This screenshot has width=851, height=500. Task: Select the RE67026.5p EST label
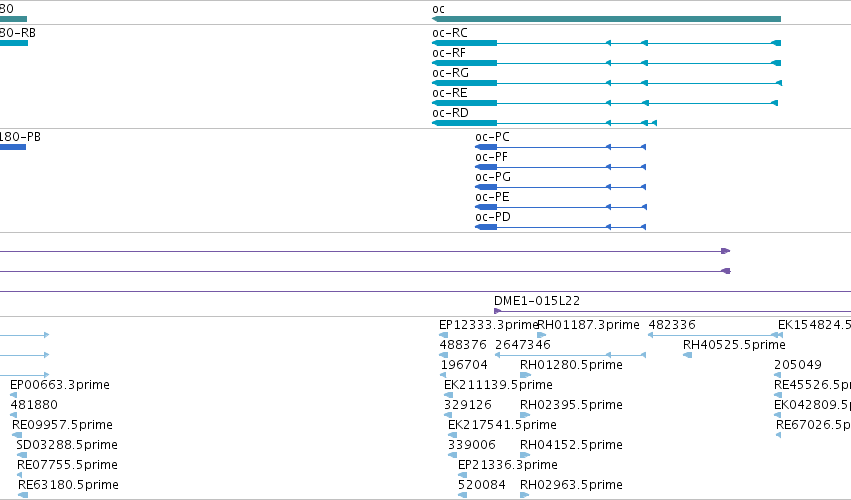(x=814, y=425)
